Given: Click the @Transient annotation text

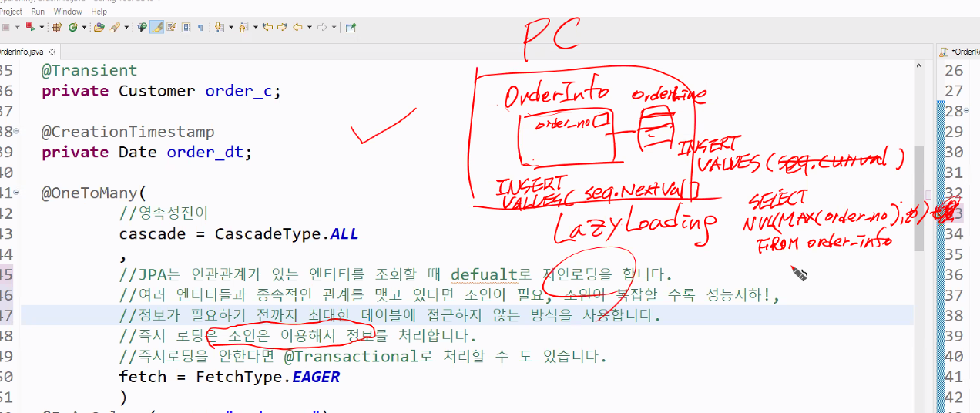Looking at the screenshot, I should (89, 70).
